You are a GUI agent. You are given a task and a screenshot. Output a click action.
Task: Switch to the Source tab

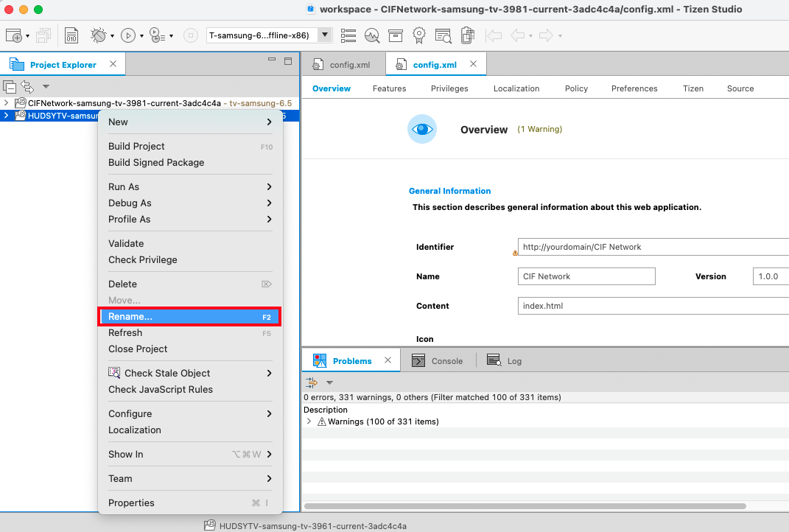pyautogui.click(x=740, y=88)
